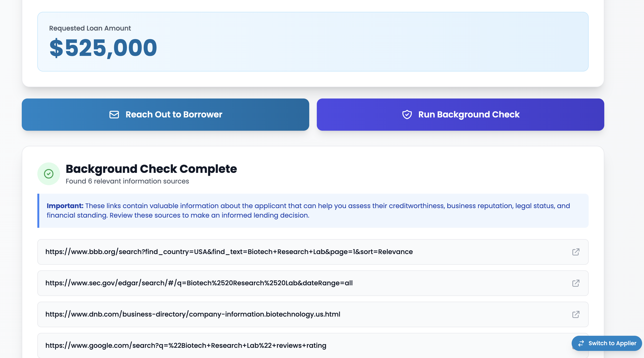Viewport: 644px width, 358px height.
Task: Click the swap arrows icon on Switch to Applier
Action: point(581,343)
